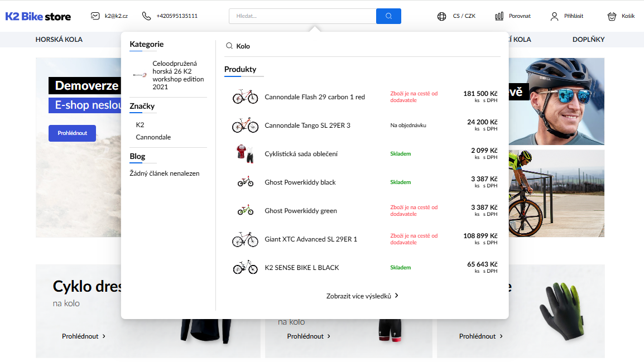644x362 pixels.
Task: Click chevron after Zobrazit více výsledků
Action: click(396, 296)
